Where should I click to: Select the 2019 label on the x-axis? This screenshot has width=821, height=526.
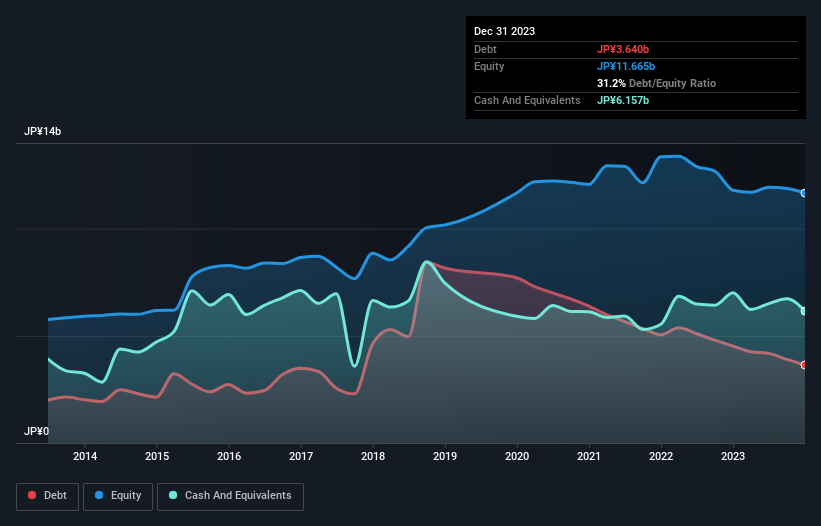445,456
